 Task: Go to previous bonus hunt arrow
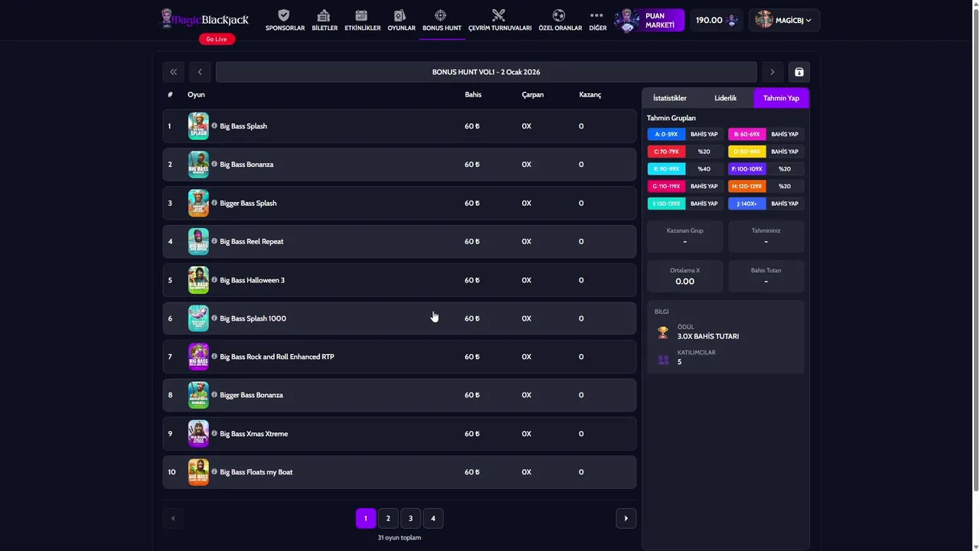200,72
